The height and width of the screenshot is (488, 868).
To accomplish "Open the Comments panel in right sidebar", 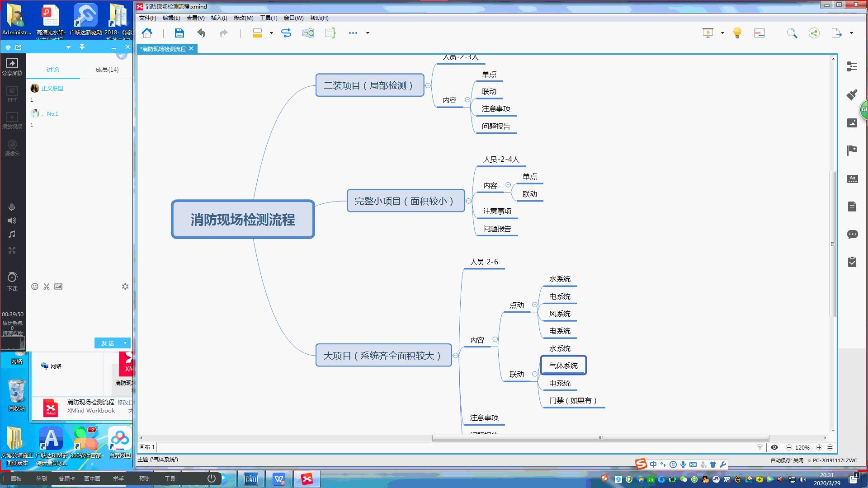I will click(852, 234).
